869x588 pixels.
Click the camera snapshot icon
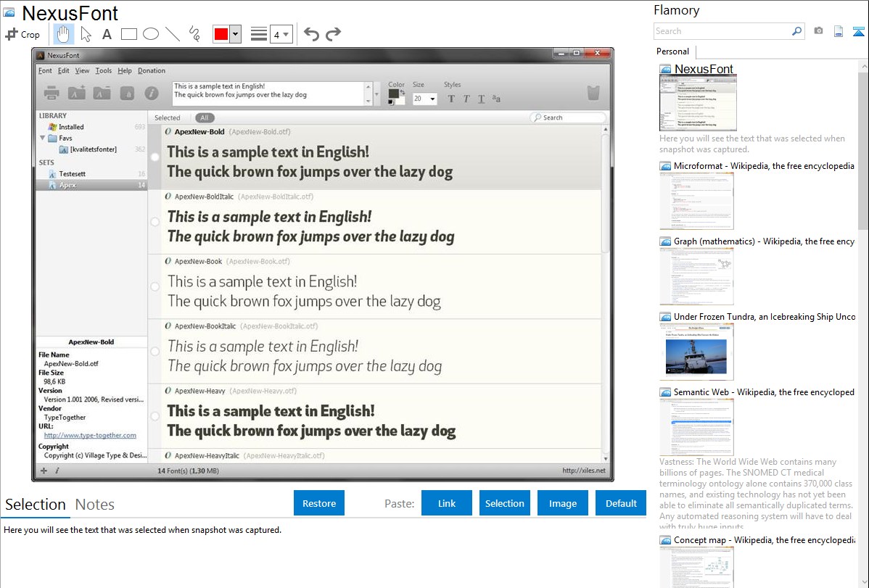(818, 31)
